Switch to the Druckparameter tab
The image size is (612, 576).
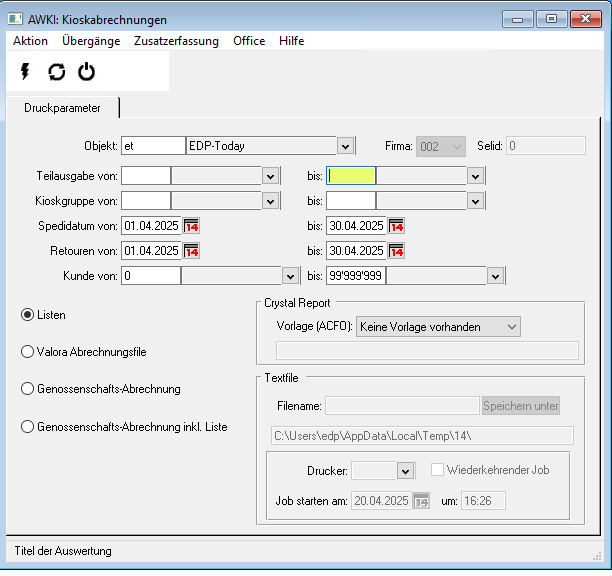pyautogui.click(x=62, y=106)
